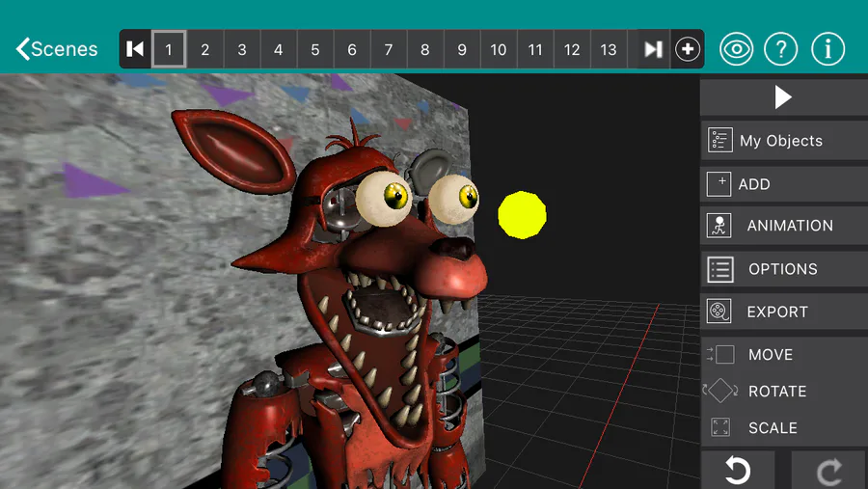Select the yellow light sphere
The width and height of the screenshot is (868, 489).
pyautogui.click(x=522, y=215)
